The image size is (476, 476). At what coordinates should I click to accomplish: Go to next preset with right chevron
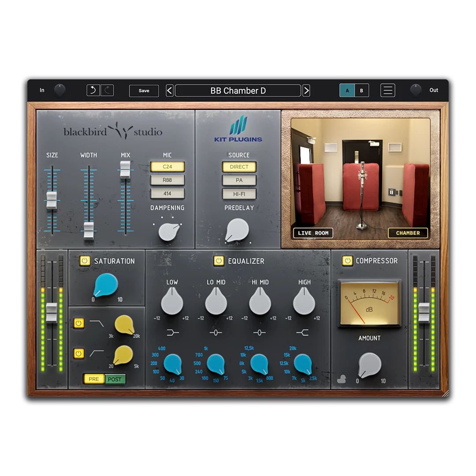[x=306, y=90]
